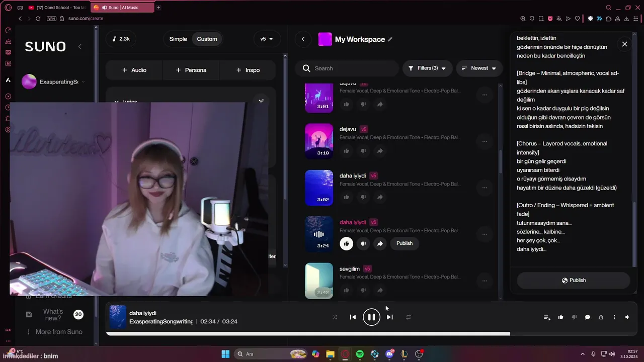Open the v5 model version dropdown
644x362 pixels.
coord(267,39)
